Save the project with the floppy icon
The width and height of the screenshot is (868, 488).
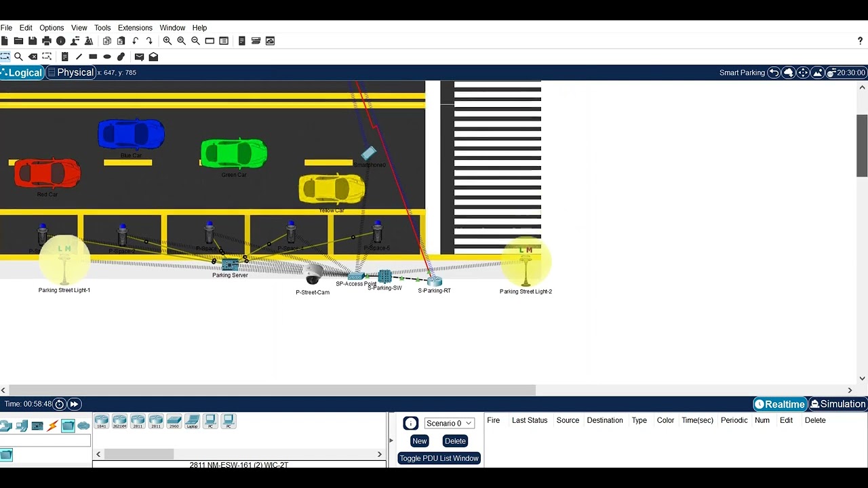33,41
